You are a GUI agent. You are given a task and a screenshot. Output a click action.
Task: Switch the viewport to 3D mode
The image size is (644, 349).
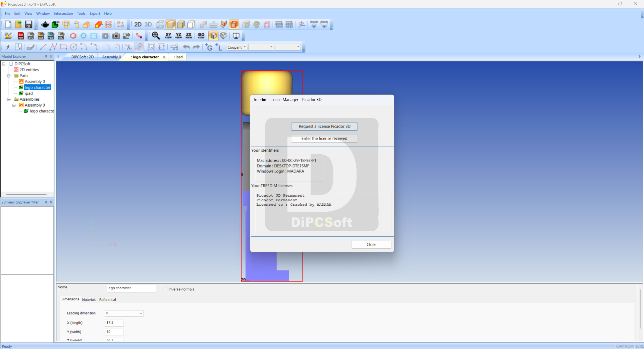148,24
